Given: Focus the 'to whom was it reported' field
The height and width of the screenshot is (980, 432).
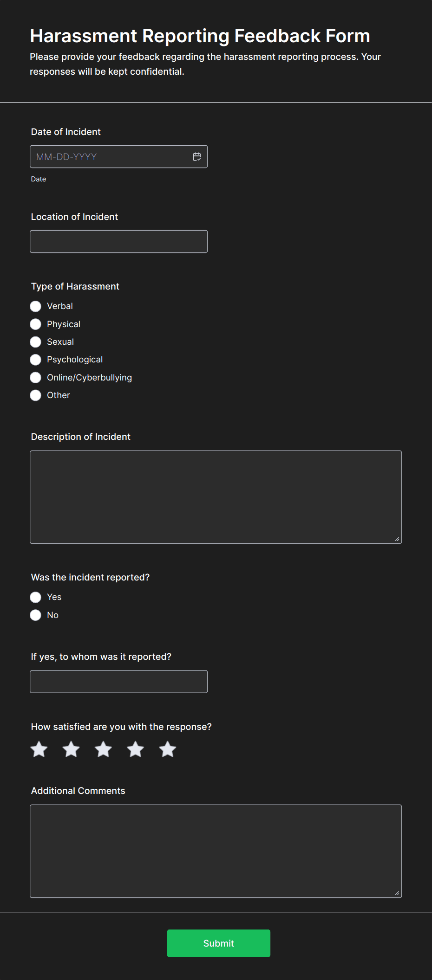Looking at the screenshot, I should pos(118,682).
